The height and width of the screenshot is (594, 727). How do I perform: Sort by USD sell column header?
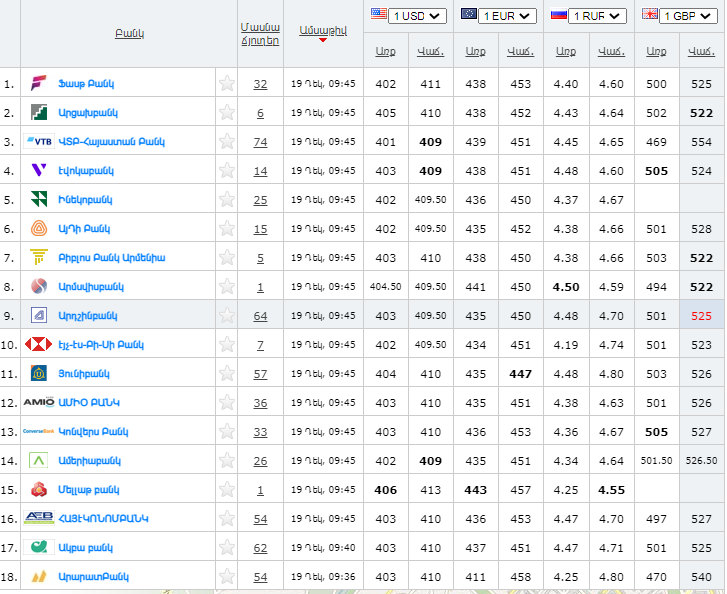431,51
